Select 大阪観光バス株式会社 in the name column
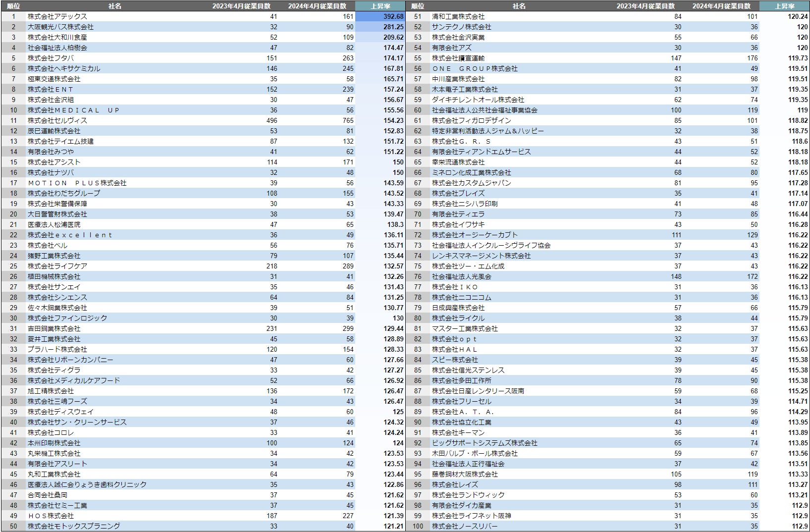This screenshot has height=532, width=810. click(60, 27)
